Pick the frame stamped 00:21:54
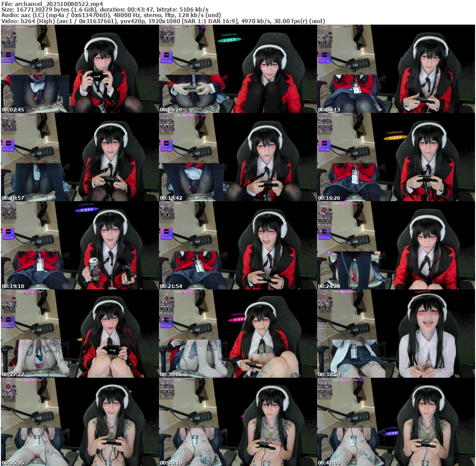This screenshot has width=476, height=466. tap(238, 245)
